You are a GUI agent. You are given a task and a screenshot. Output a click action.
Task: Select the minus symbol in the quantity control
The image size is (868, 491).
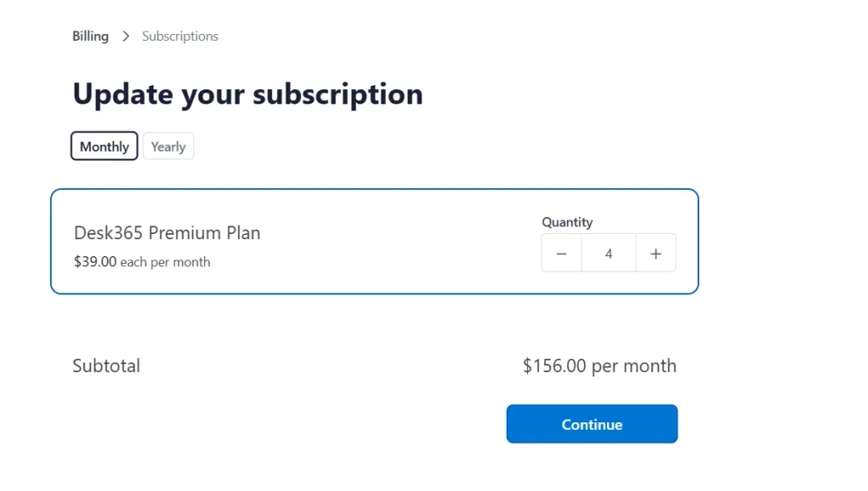561,253
